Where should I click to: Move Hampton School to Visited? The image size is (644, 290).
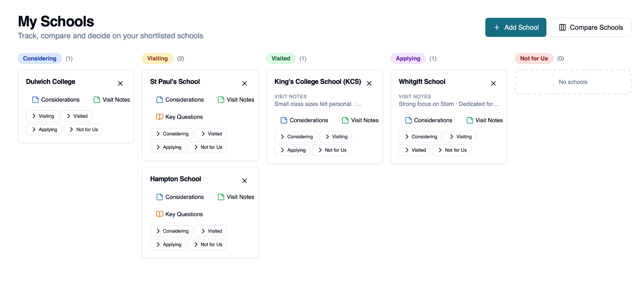click(x=211, y=231)
